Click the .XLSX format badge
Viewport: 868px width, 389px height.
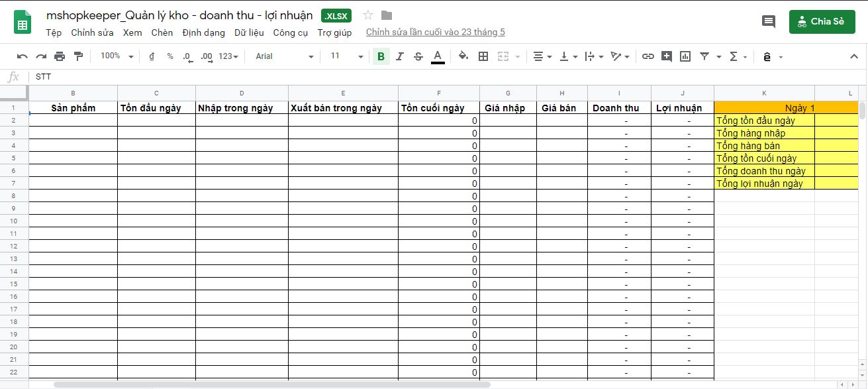click(x=336, y=15)
